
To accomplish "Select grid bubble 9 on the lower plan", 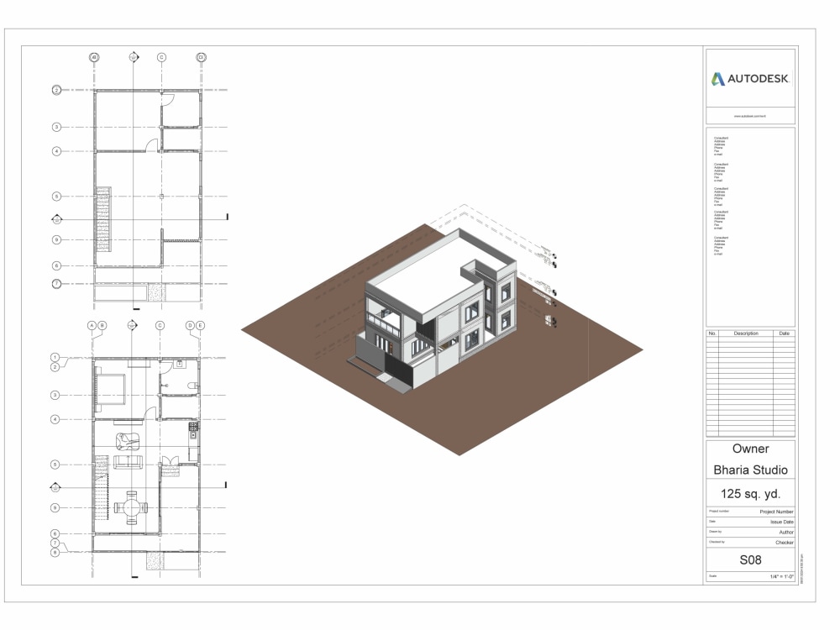I will [x=55, y=507].
